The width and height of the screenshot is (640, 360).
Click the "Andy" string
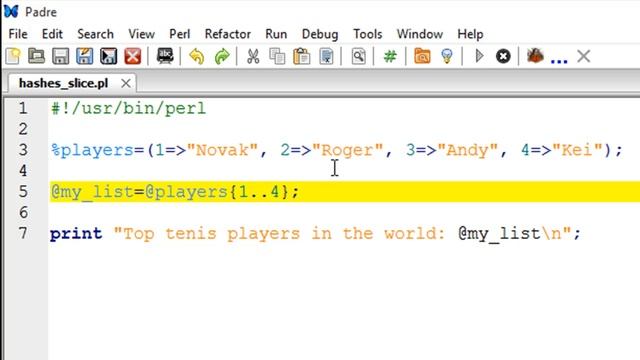pos(468,150)
